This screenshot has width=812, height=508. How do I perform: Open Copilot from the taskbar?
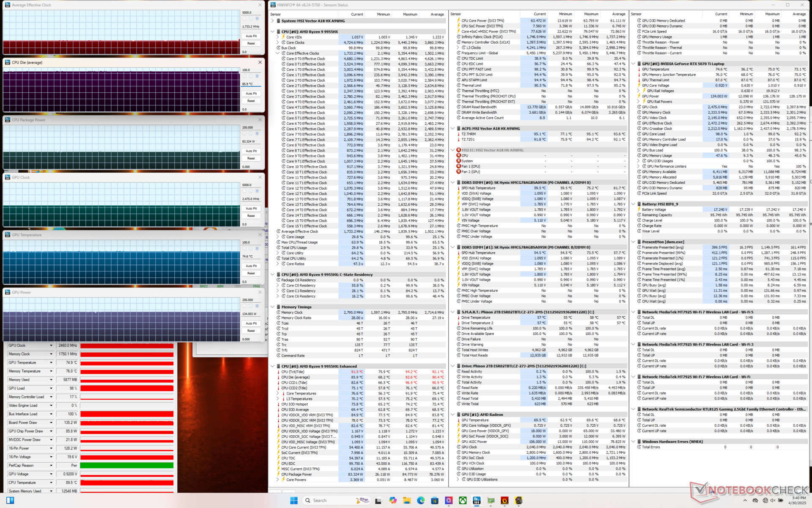[x=393, y=500]
